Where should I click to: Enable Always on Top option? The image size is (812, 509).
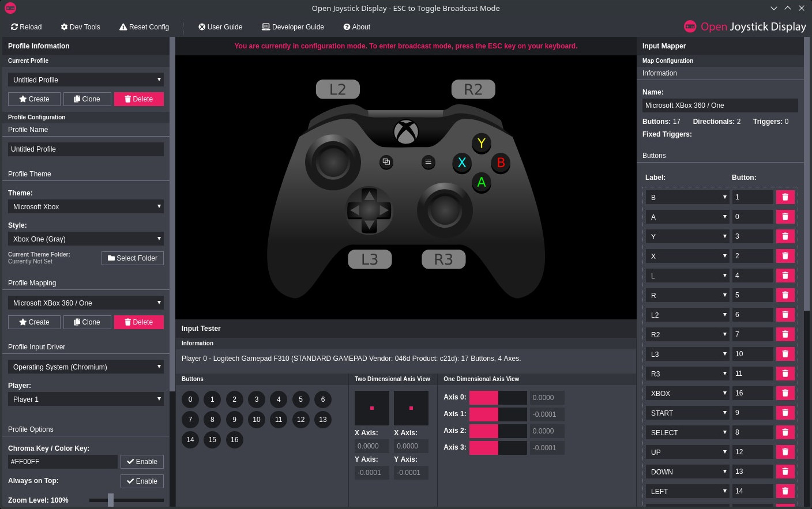[142, 481]
